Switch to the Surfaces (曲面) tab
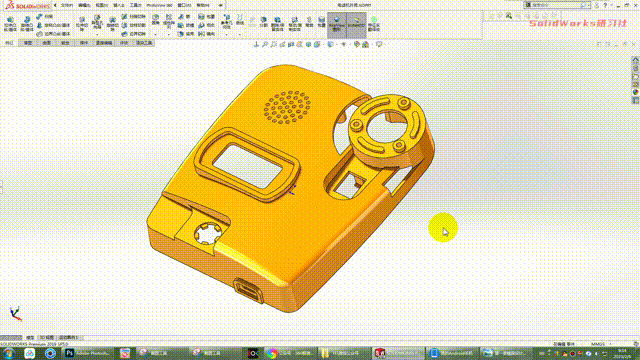This screenshot has height=360, width=640. tap(47, 42)
